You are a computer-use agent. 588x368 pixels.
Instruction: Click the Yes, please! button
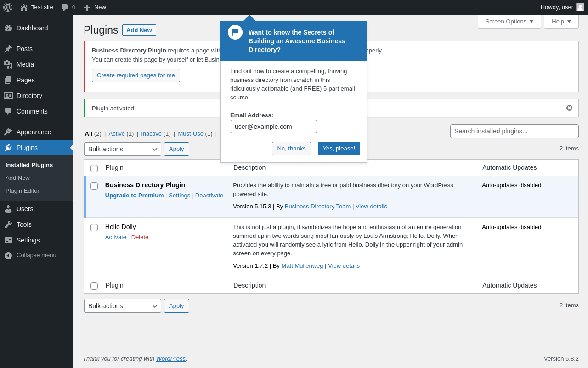click(x=339, y=149)
